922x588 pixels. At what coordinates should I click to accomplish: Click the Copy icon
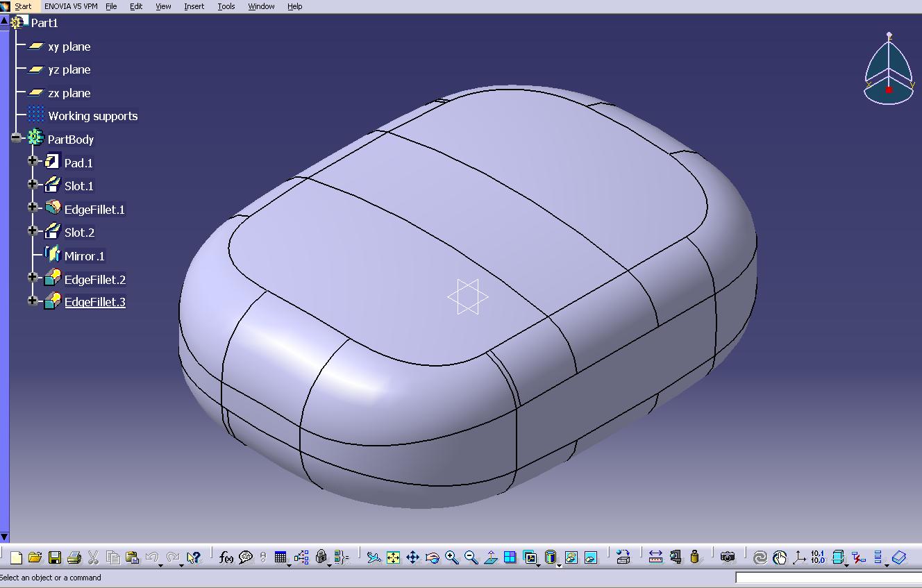pyautogui.click(x=112, y=557)
